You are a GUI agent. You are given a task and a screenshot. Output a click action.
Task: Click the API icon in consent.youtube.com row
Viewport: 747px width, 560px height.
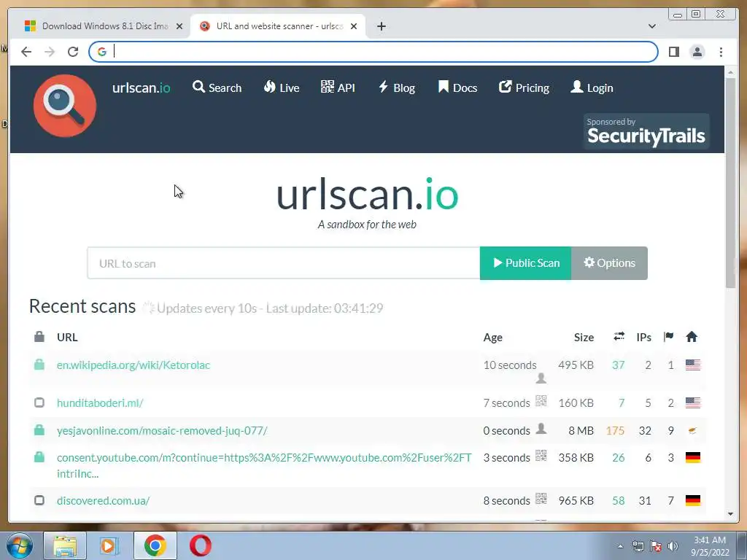coord(541,455)
